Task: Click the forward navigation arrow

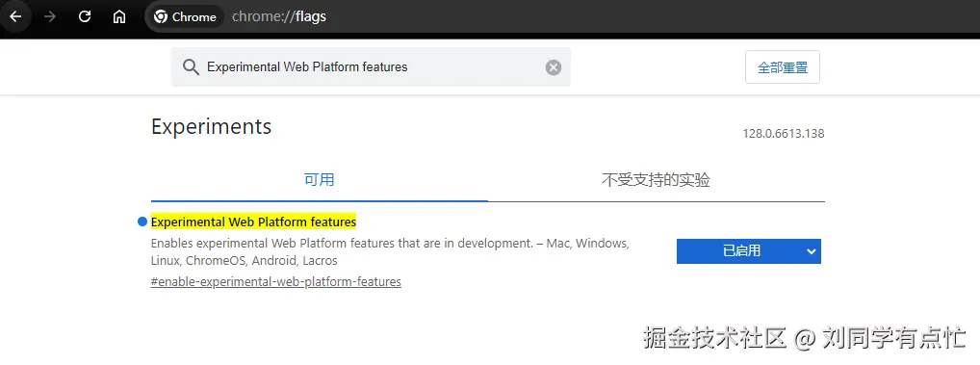Action: [x=50, y=17]
